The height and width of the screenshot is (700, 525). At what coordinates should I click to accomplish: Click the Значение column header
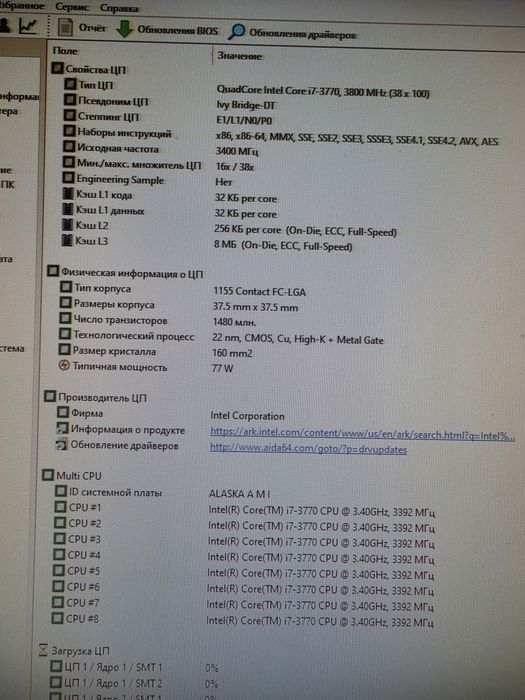click(240, 56)
